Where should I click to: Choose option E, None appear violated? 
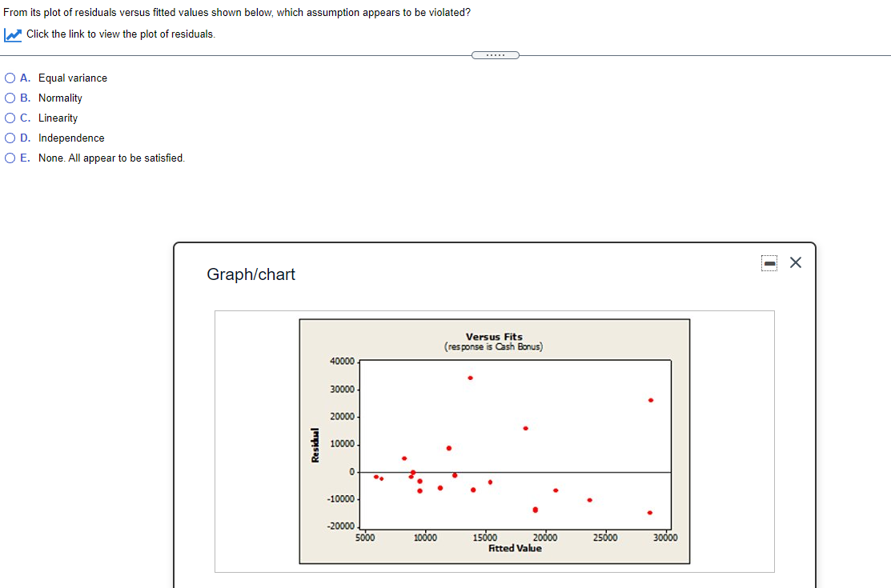click(x=10, y=158)
